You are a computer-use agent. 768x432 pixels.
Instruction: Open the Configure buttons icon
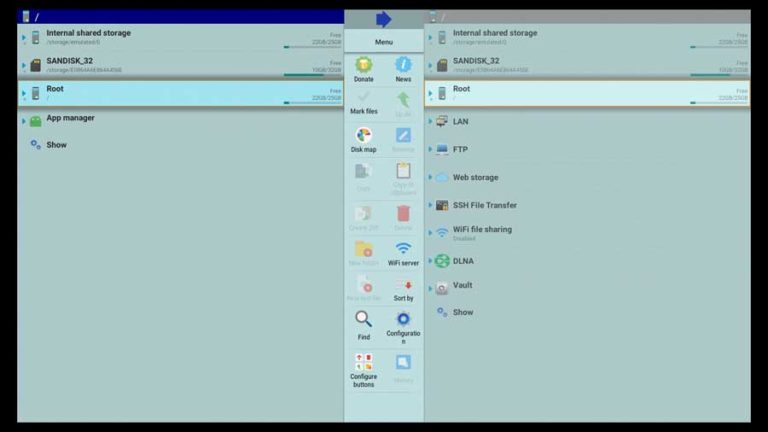point(363,362)
